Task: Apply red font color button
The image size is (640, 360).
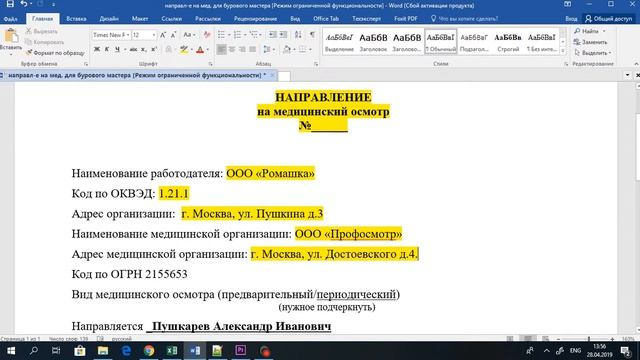Action: click(200, 49)
